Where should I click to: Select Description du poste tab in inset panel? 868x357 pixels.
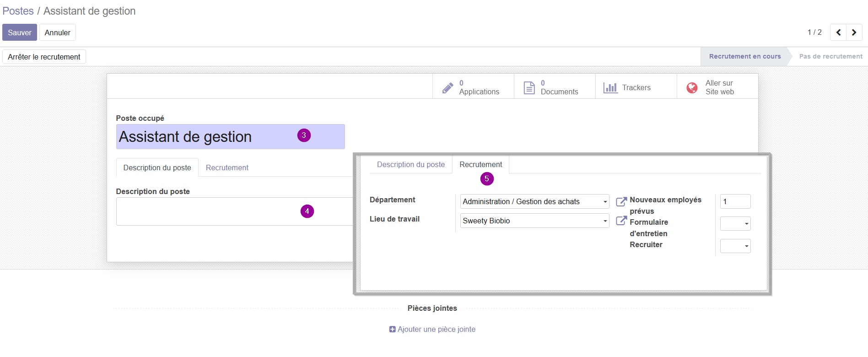point(411,164)
